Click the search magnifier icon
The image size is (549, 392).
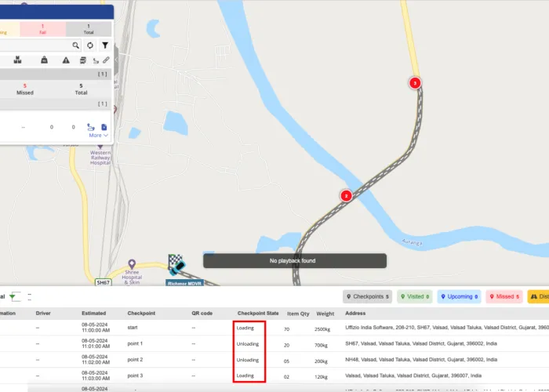[76, 45]
